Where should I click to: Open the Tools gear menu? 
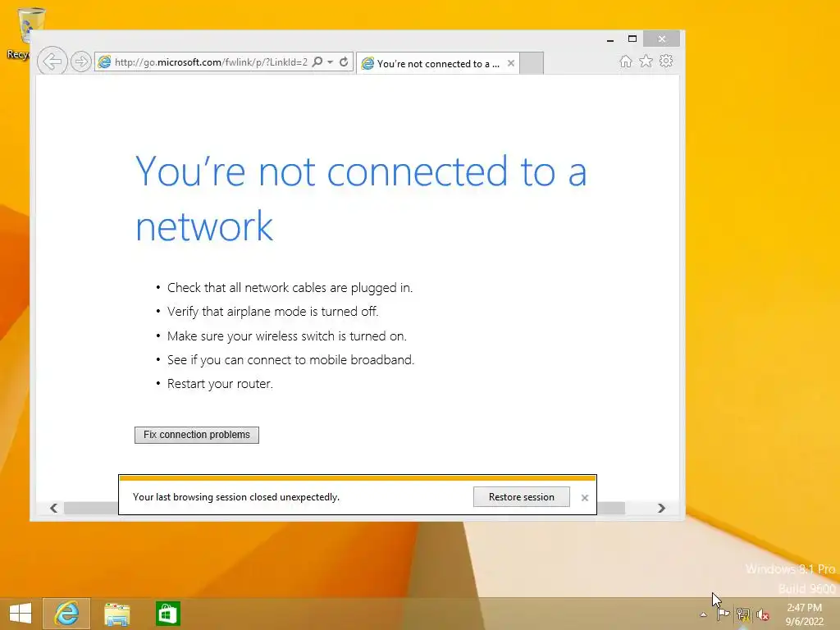click(x=666, y=61)
